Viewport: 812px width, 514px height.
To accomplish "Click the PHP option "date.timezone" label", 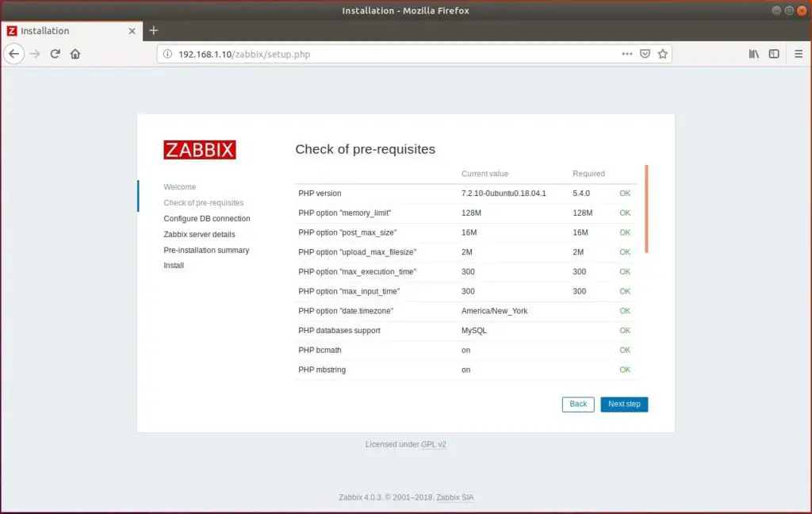I will tap(346, 311).
